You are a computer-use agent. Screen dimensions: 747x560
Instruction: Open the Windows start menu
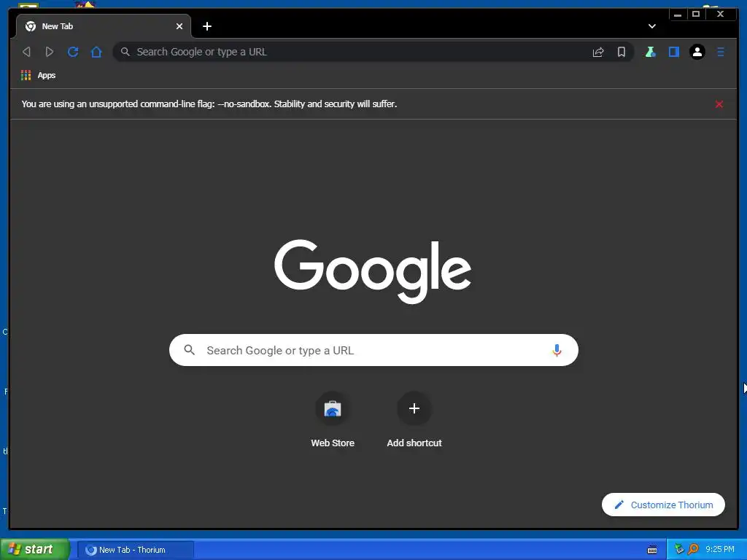pos(34,550)
